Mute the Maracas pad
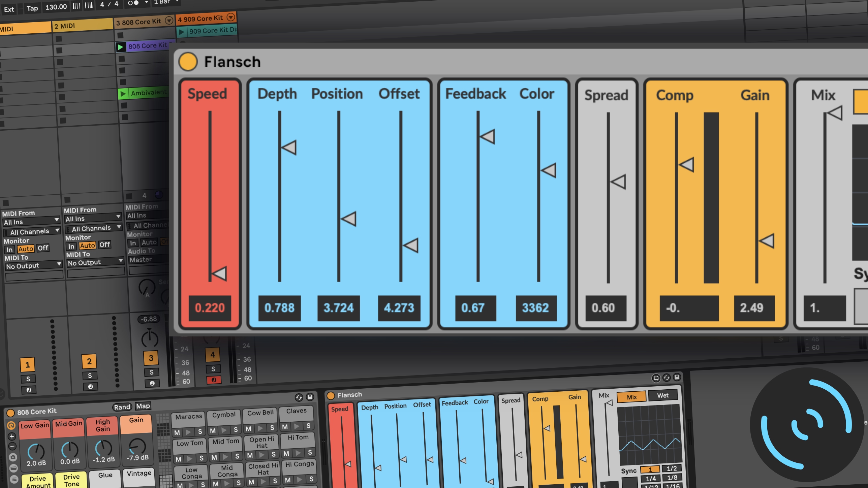This screenshot has width=868, height=488. pos(177,432)
